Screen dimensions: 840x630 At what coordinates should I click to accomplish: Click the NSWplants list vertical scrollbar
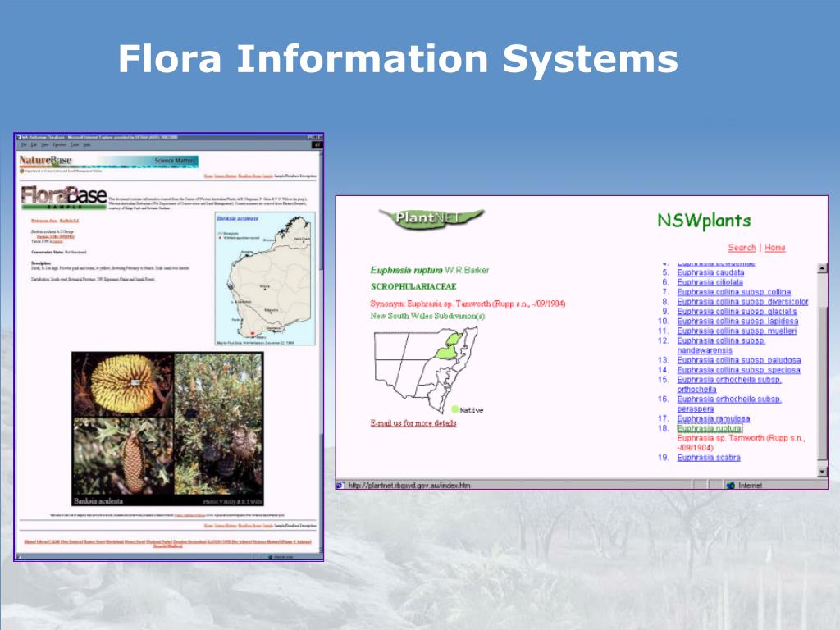pyautogui.click(x=822, y=370)
